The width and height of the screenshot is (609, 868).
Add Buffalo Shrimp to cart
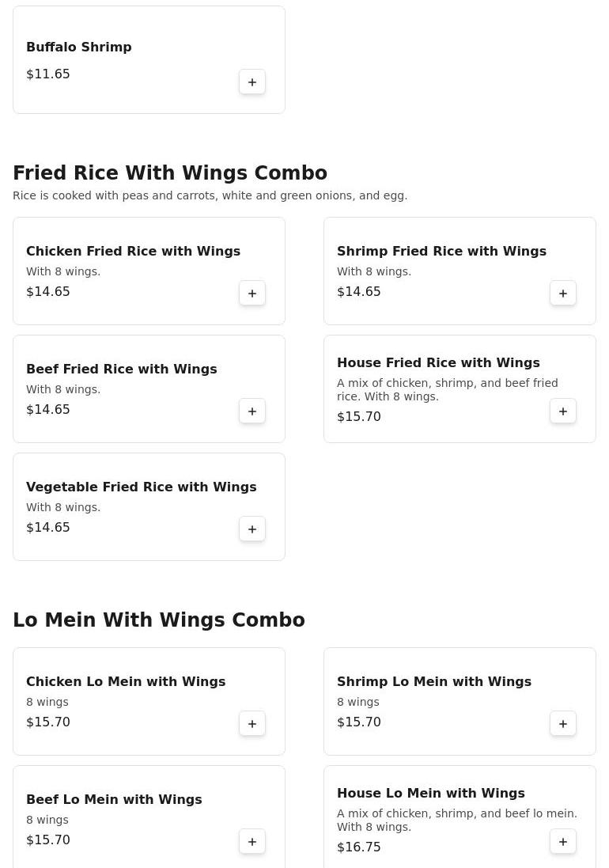click(x=252, y=82)
